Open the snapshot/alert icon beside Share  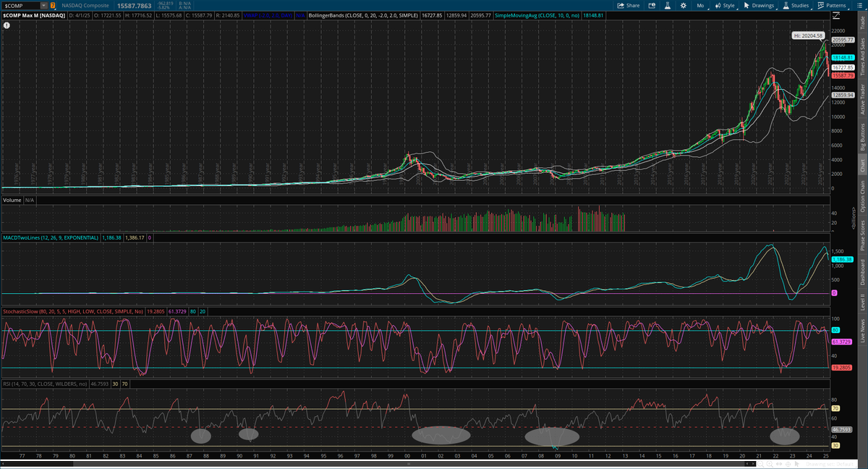[x=652, y=5]
